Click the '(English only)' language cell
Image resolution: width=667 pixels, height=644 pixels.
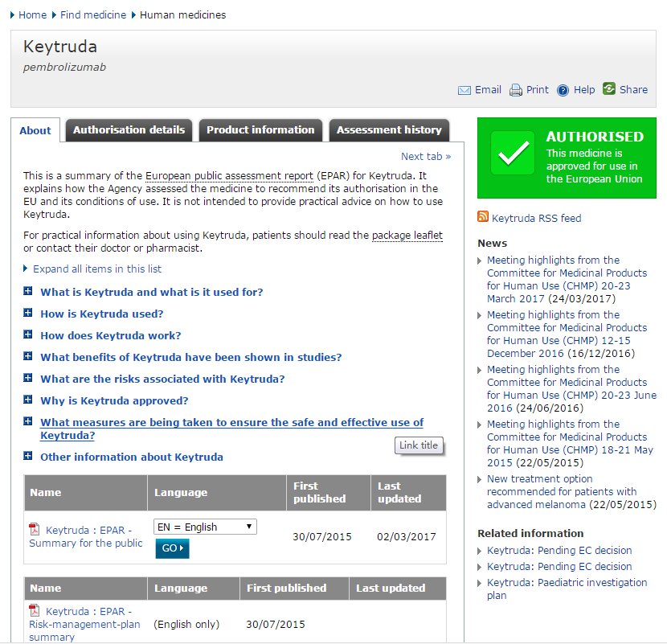coord(186,625)
